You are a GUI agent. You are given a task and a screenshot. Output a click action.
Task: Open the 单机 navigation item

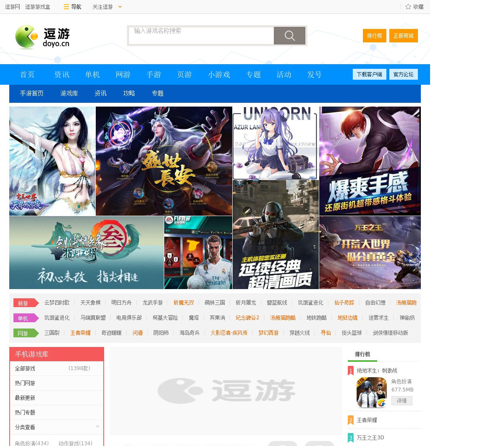tap(92, 75)
